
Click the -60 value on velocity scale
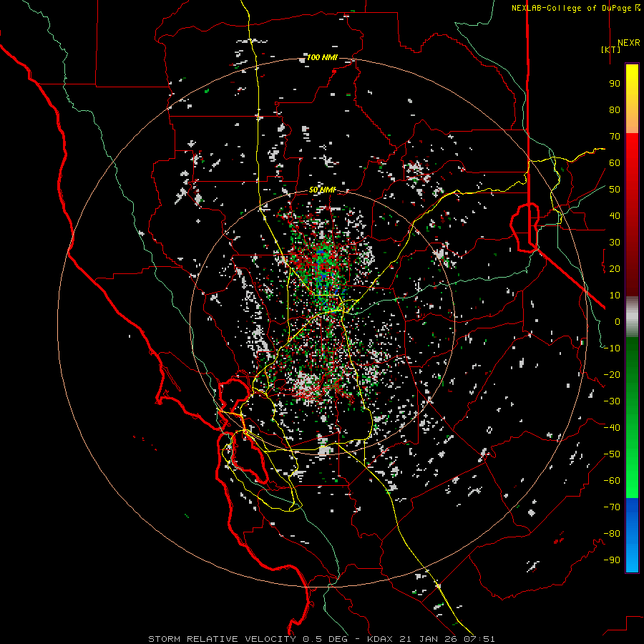coord(612,481)
